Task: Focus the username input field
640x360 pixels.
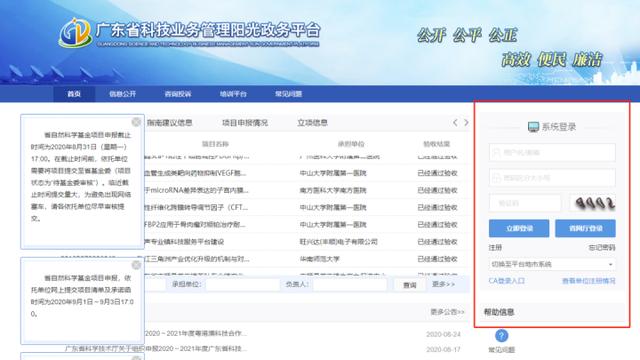Action: click(x=552, y=152)
